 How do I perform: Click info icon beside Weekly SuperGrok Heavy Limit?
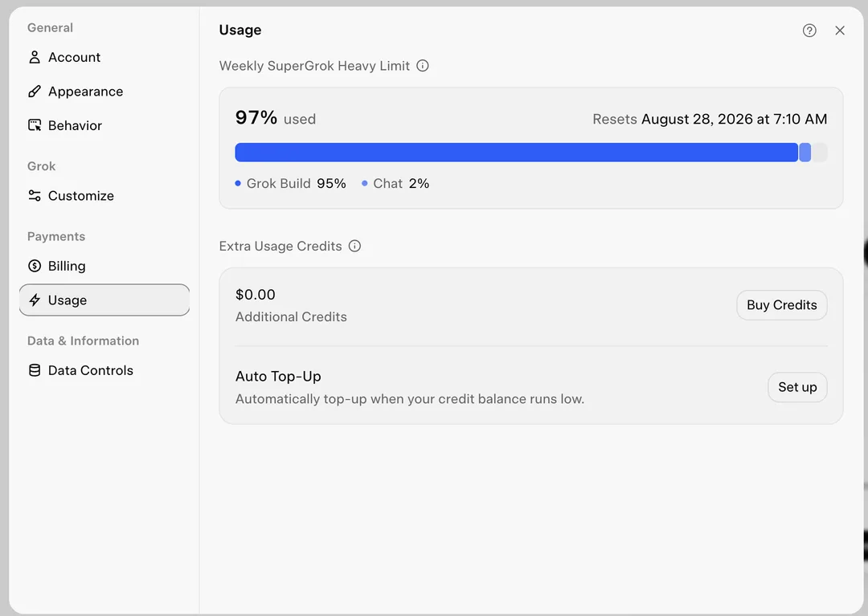click(x=423, y=66)
